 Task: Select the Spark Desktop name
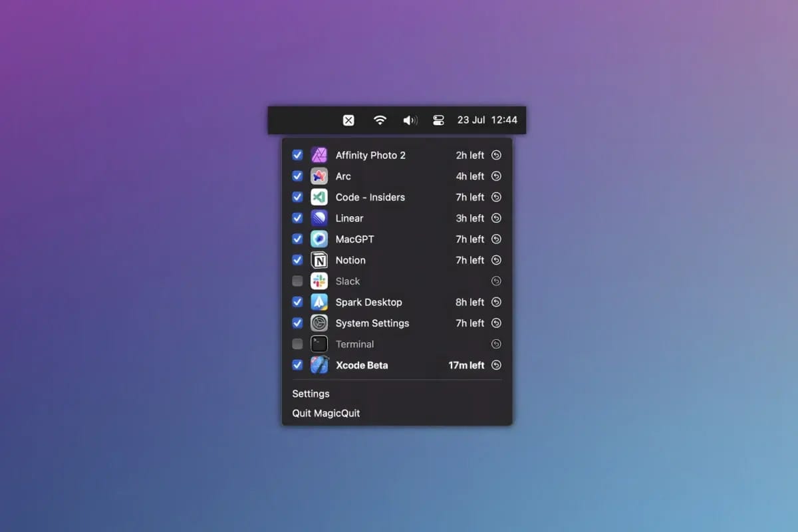(368, 302)
